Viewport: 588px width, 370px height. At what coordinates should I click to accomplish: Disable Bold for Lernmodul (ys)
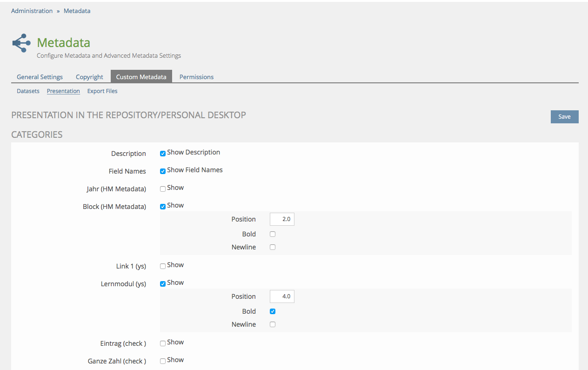[273, 311]
